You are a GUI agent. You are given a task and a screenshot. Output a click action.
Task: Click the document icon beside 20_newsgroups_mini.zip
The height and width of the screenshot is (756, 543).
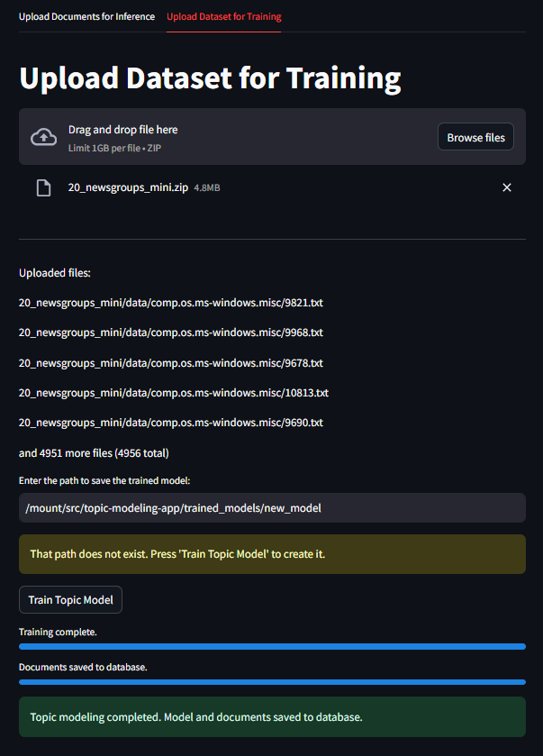(44, 187)
